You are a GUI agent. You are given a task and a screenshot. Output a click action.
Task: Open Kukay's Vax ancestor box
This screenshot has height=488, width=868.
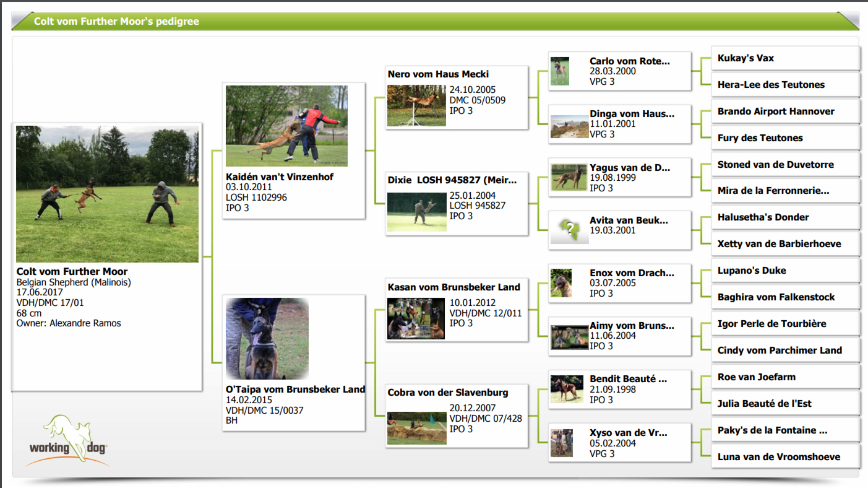pyautogui.click(x=784, y=58)
